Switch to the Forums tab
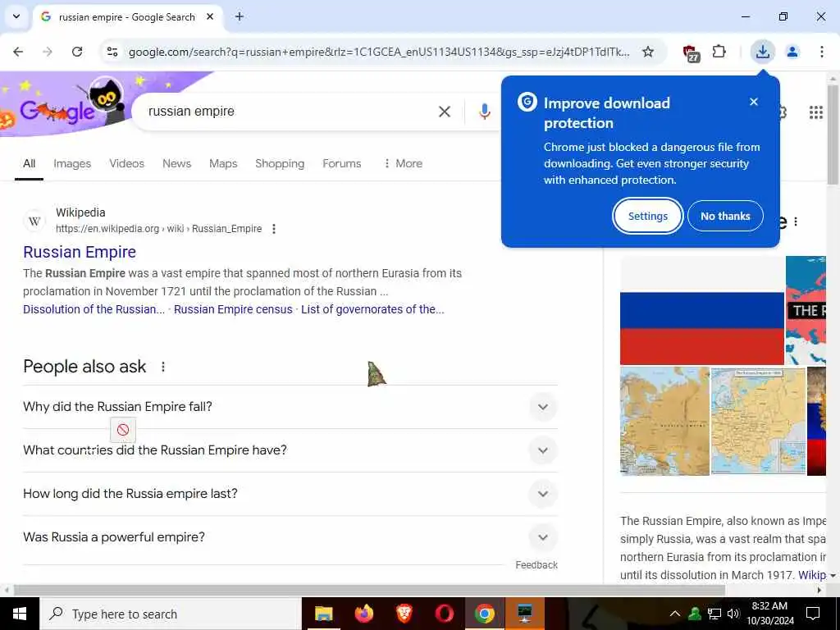840x630 pixels. (341, 163)
